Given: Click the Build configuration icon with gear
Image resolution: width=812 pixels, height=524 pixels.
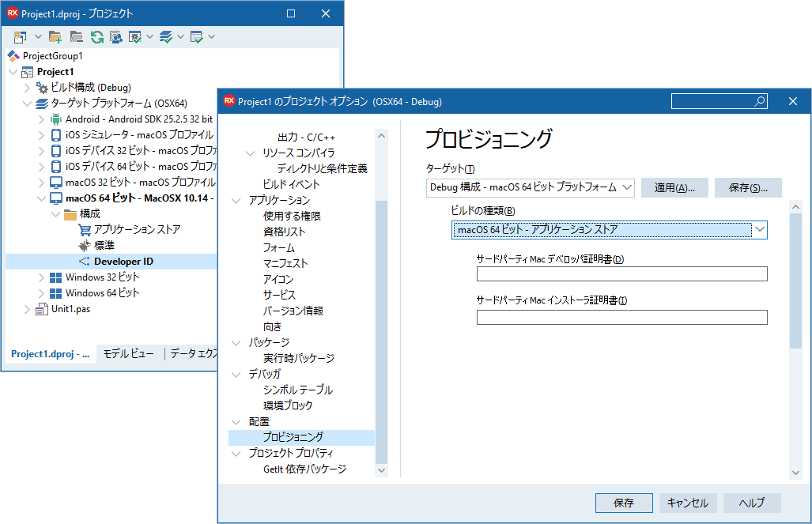Looking at the screenshot, I should [x=134, y=37].
